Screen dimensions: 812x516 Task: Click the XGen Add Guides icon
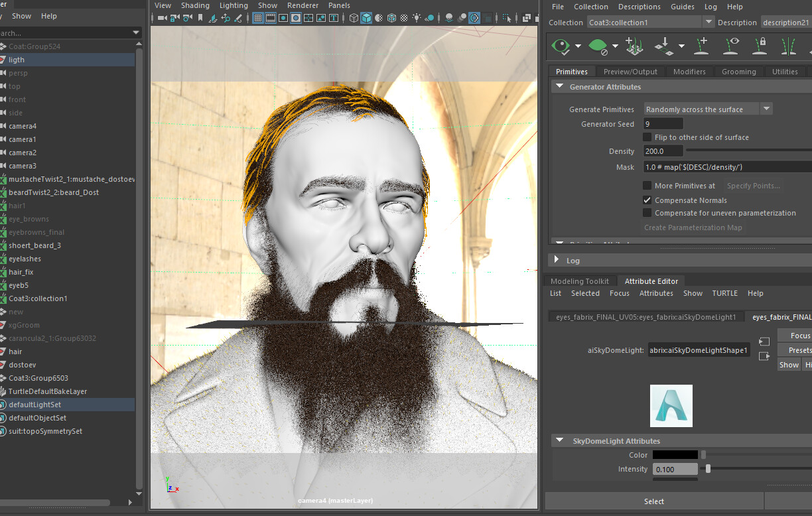(x=702, y=46)
